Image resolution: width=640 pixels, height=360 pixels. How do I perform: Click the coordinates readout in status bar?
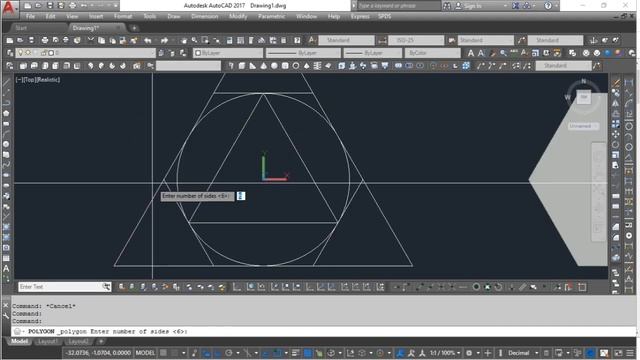tap(98, 353)
